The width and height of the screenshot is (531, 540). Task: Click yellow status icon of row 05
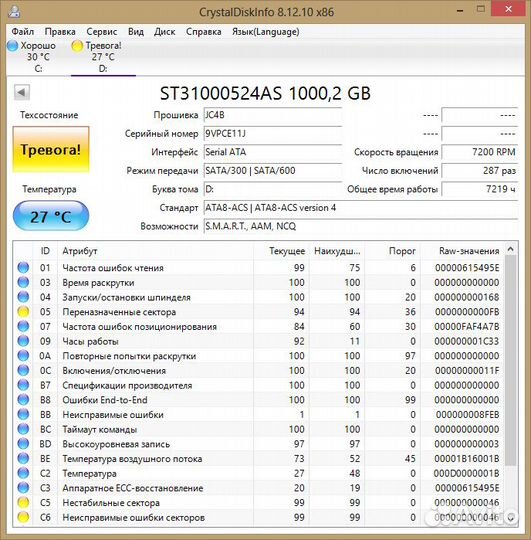pyautogui.click(x=23, y=312)
